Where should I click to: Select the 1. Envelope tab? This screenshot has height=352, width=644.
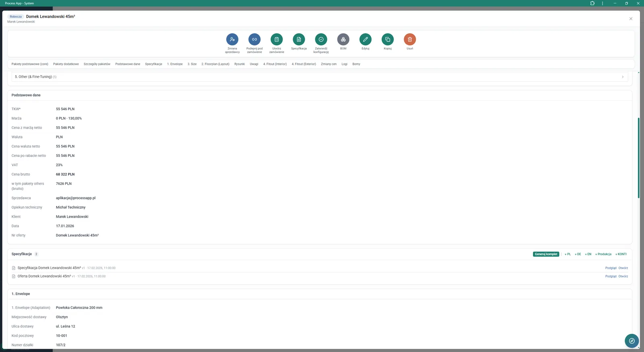pos(175,64)
